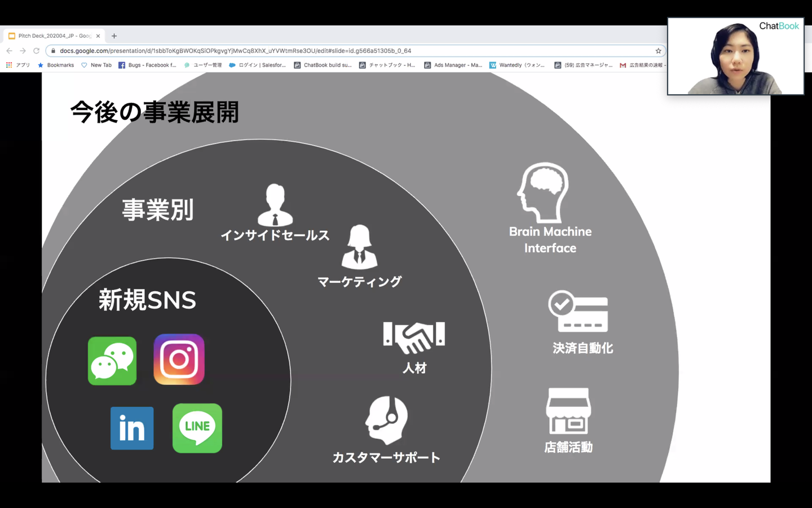The image size is (812, 508).
Task: Click the マーケティング label
Action: (360, 282)
